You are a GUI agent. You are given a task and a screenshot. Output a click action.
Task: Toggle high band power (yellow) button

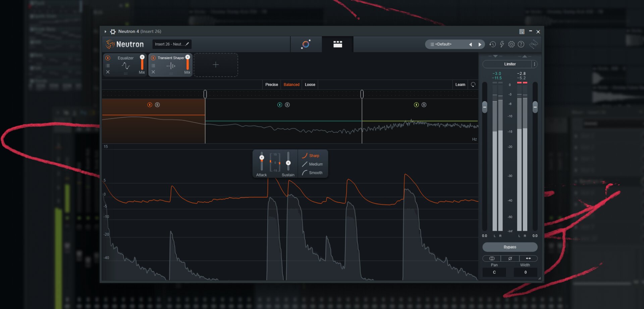(416, 105)
